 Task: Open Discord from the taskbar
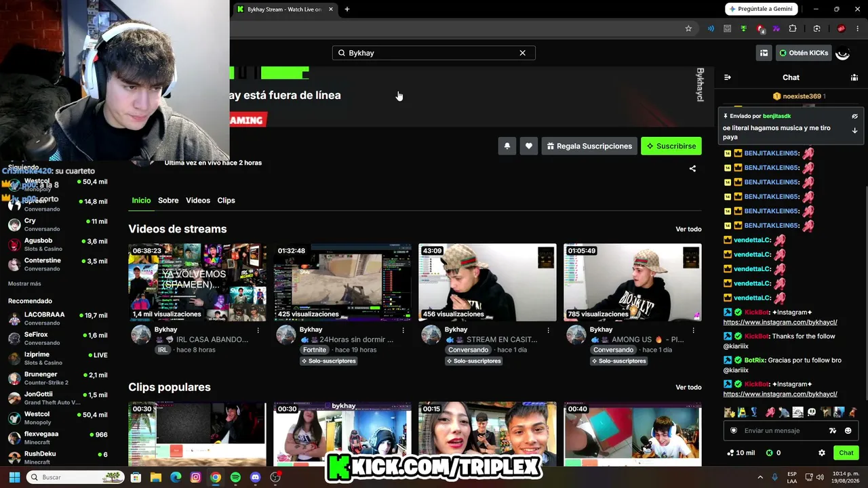(x=255, y=477)
